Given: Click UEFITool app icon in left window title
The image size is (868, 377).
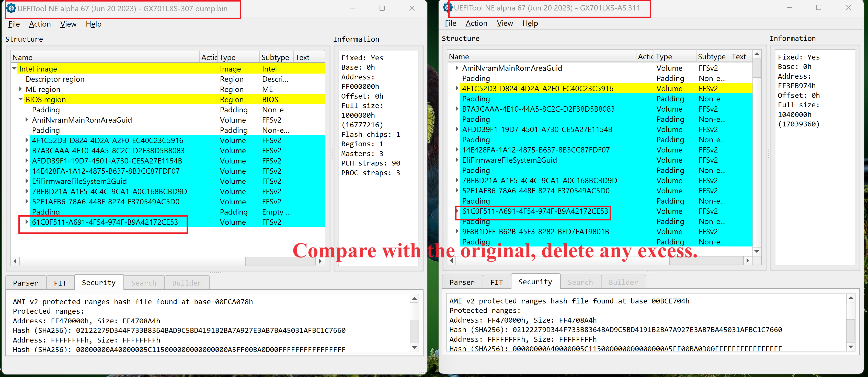Looking at the screenshot, I should click(x=11, y=8).
